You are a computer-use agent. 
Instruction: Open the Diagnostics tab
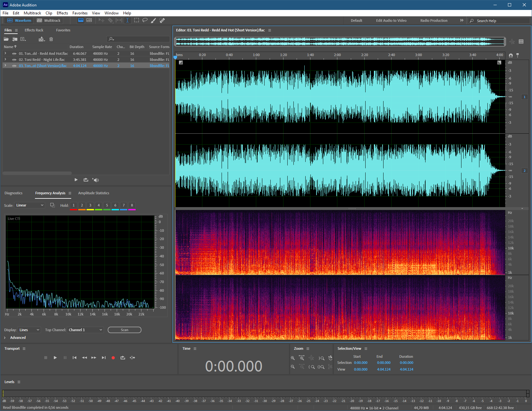point(13,193)
